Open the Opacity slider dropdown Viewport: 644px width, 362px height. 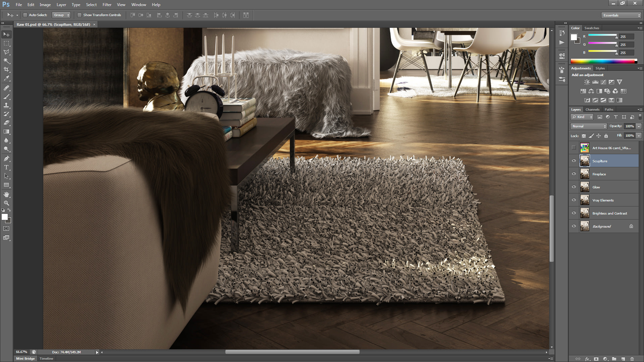click(639, 126)
